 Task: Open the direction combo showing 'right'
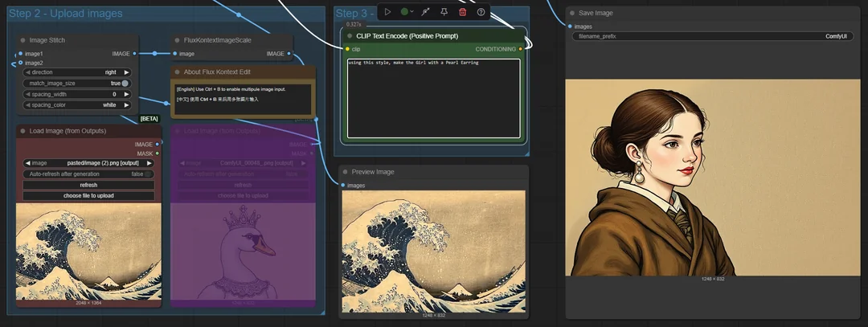(77, 72)
